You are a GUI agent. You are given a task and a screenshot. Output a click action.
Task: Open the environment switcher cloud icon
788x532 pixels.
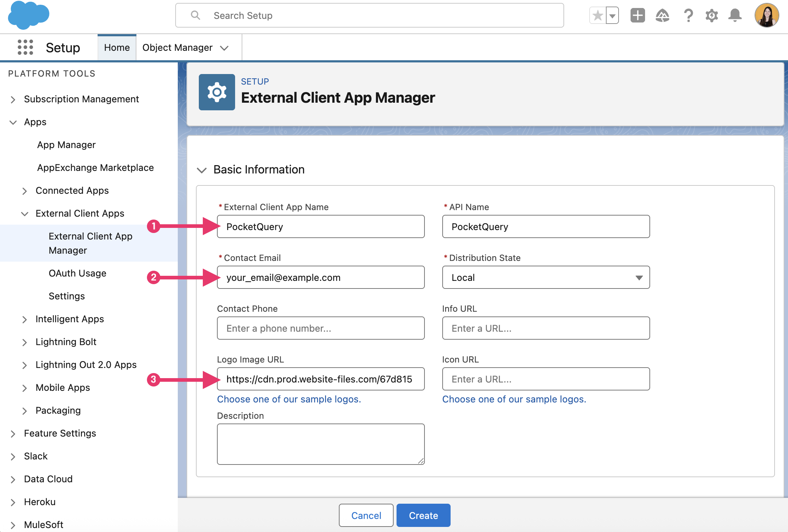tap(662, 15)
